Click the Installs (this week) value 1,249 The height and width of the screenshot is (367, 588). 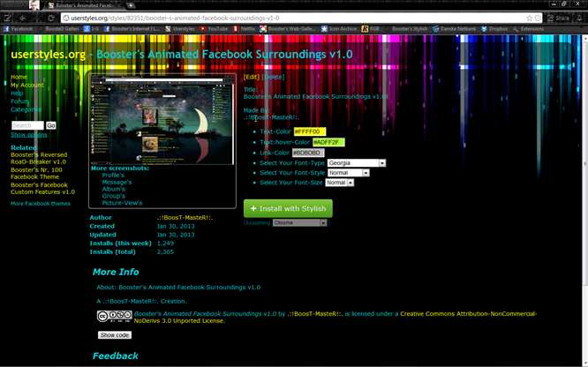pyautogui.click(x=165, y=243)
